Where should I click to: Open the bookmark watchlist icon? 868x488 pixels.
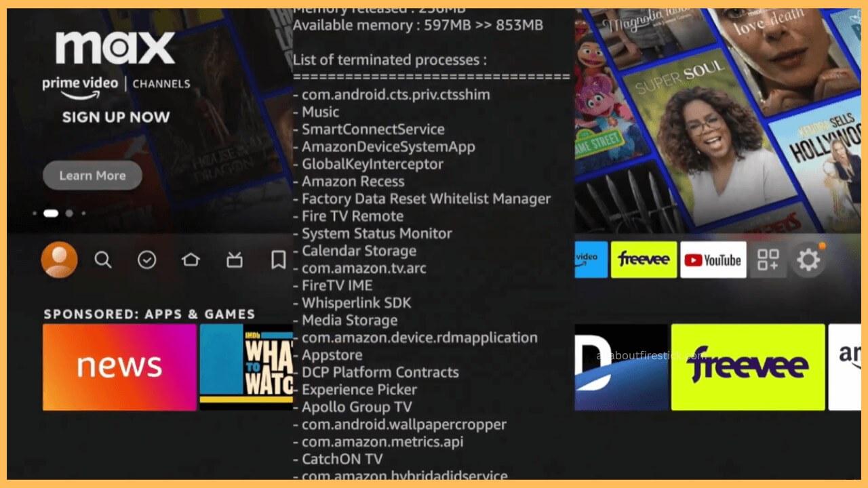[x=278, y=260]
